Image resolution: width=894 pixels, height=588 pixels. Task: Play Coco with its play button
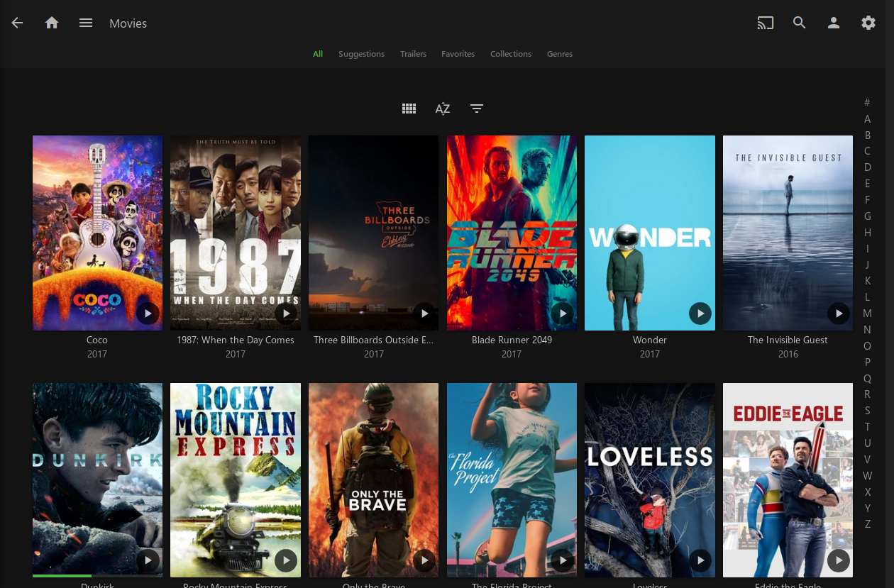coord(148,313)
